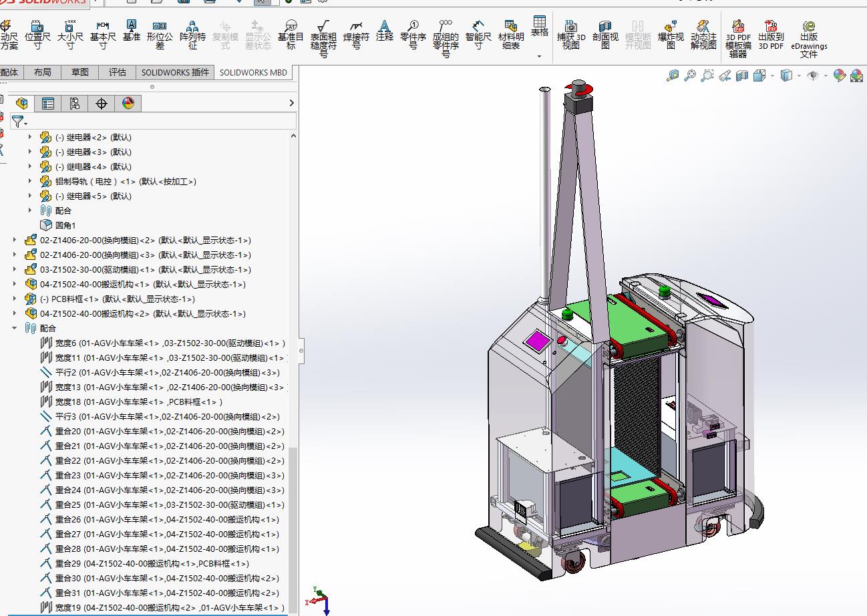Select the 大小尺寸 size dimension tool
Viewport: 867px width, 616px height.
(x=70, y=35)
